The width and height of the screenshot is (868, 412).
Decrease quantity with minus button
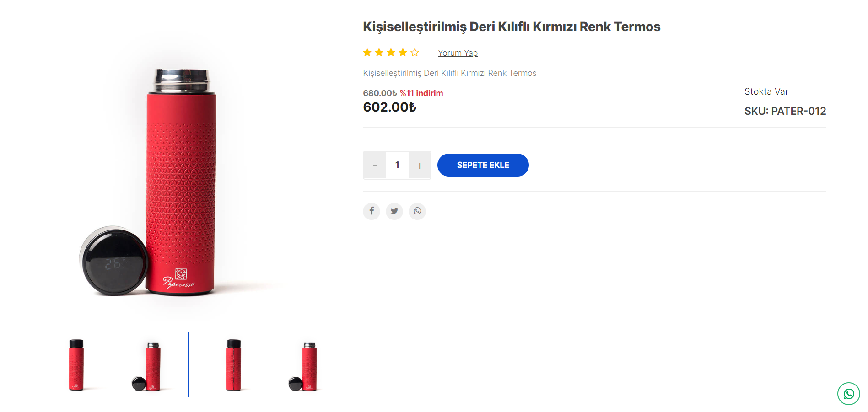[x=375, y=165]
